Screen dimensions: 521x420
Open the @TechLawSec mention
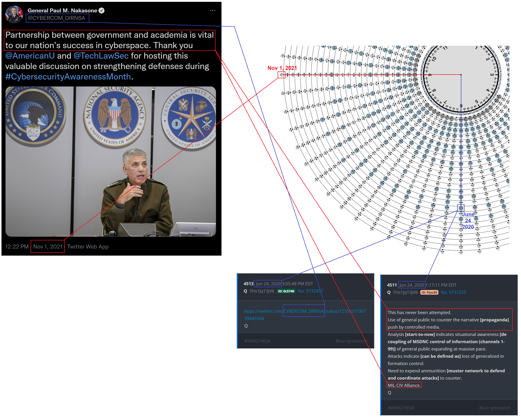coord(101,56)
